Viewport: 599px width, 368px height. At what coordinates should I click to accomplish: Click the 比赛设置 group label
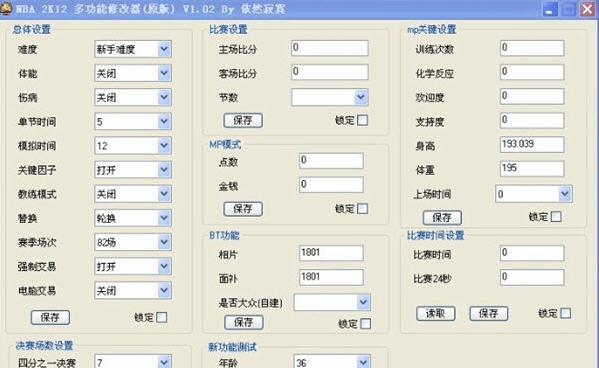pyautogui.click(x=228, y=29)
